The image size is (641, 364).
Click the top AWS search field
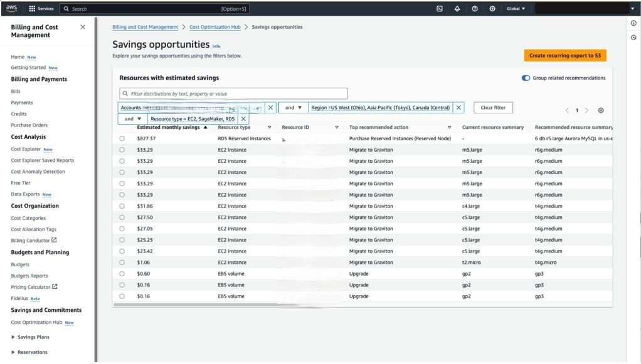click(154, 9)
